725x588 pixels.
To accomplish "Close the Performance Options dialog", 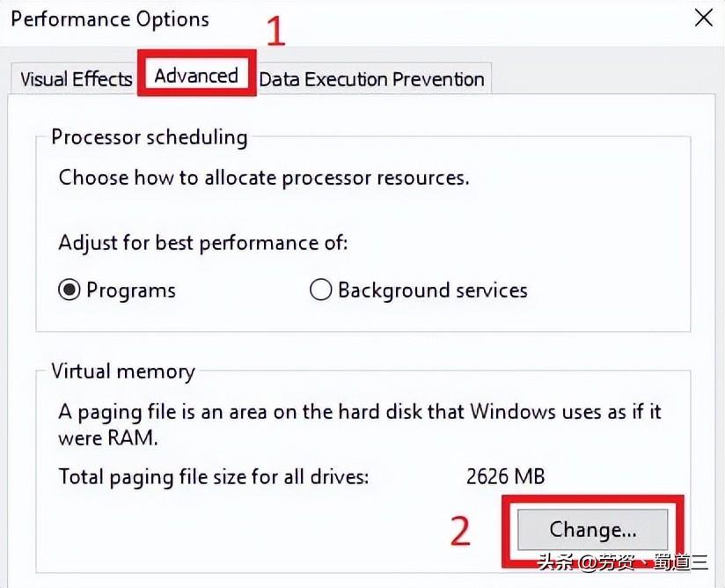I will coord(703,18).
